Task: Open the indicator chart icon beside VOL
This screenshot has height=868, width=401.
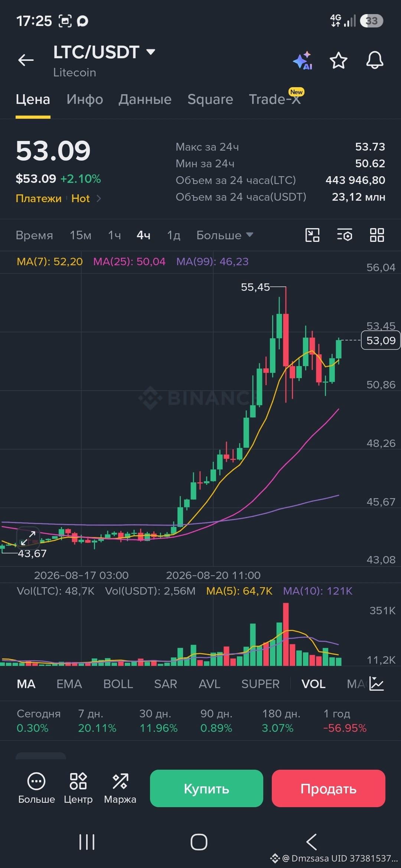Action: point(376,683)
